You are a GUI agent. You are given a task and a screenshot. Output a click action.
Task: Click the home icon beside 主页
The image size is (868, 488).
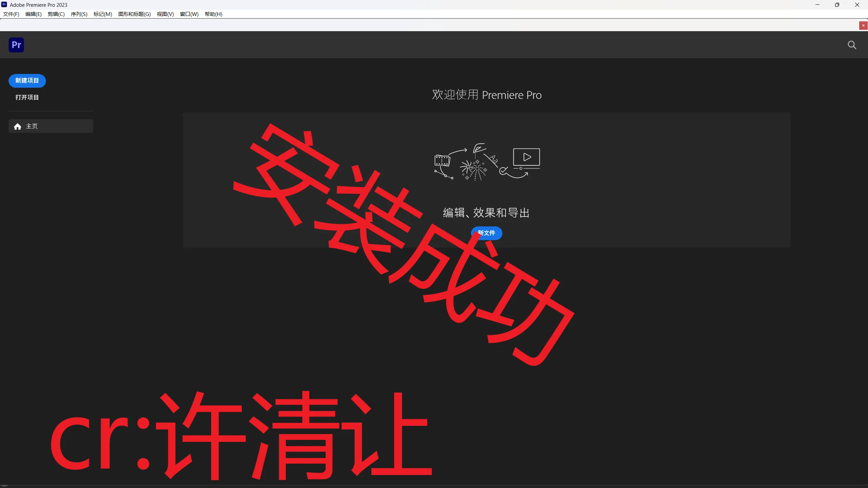(x=18, y=126)
